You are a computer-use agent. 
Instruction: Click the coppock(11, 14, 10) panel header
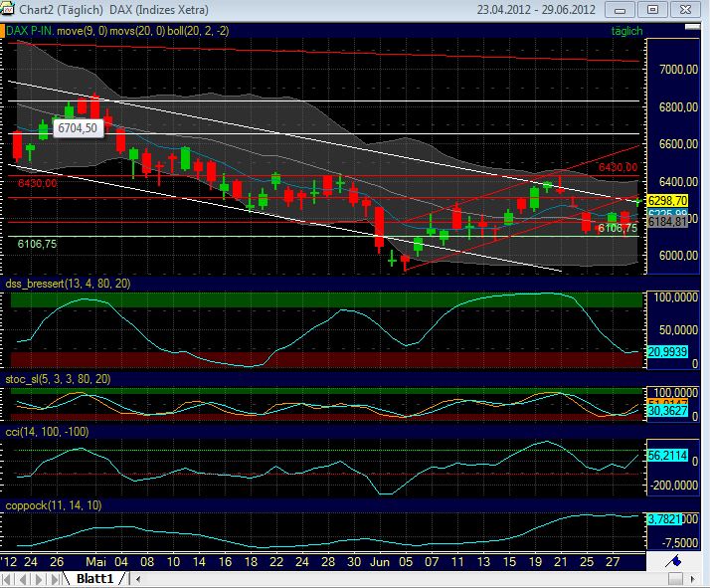(x=54, y=505)
